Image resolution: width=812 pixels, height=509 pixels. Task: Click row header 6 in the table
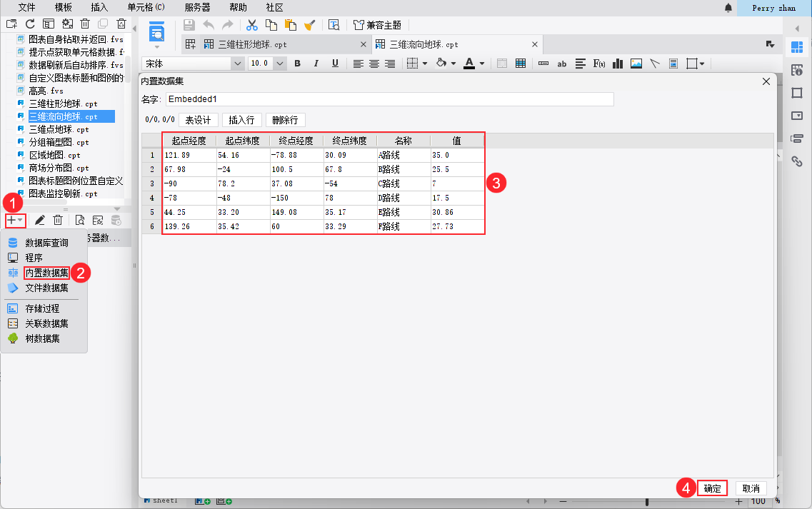(151, 227)
